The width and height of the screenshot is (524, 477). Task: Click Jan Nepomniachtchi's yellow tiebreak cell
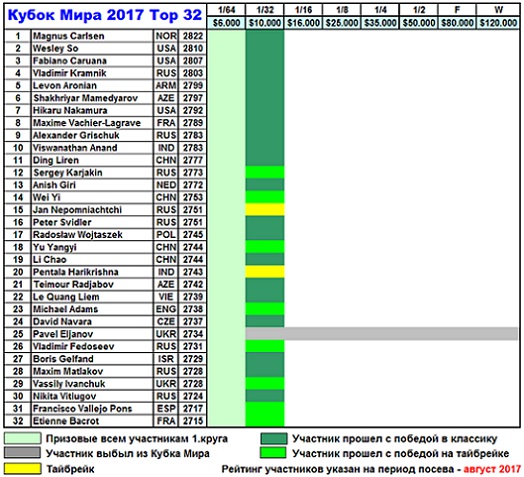pos(265,210)
